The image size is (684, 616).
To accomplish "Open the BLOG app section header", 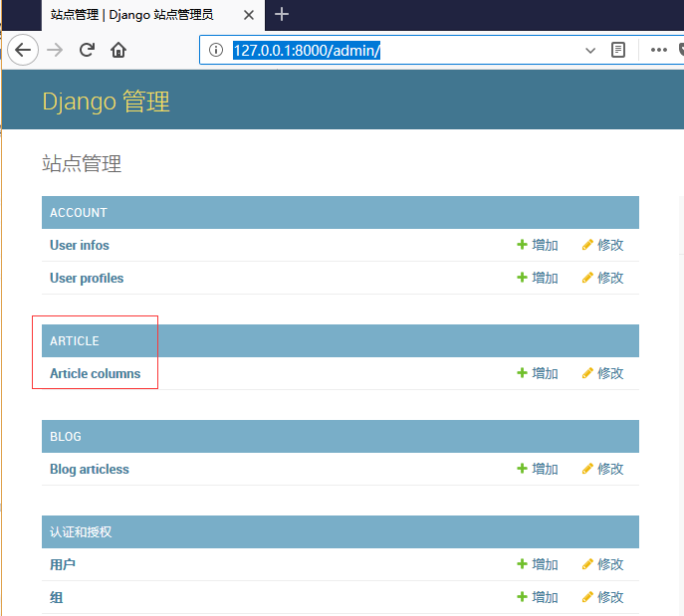I will point(66,437).
